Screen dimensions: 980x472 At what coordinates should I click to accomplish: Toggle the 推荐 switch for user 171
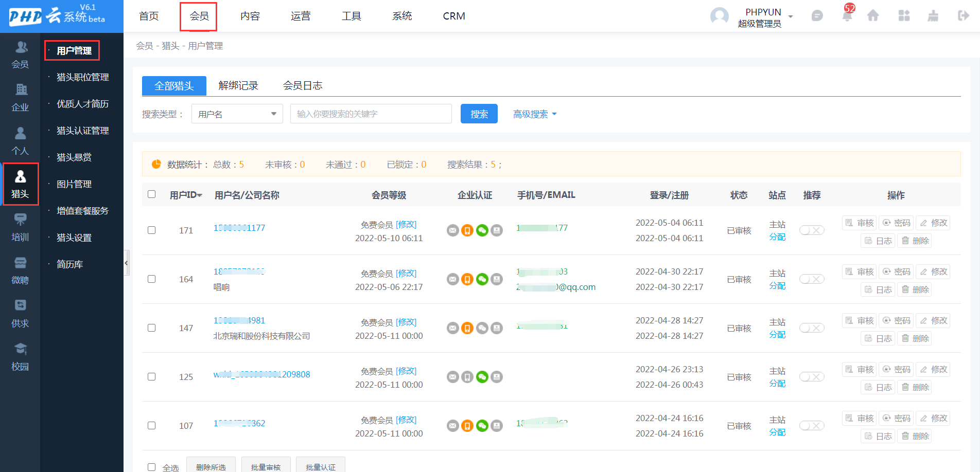tap(812, 230)
